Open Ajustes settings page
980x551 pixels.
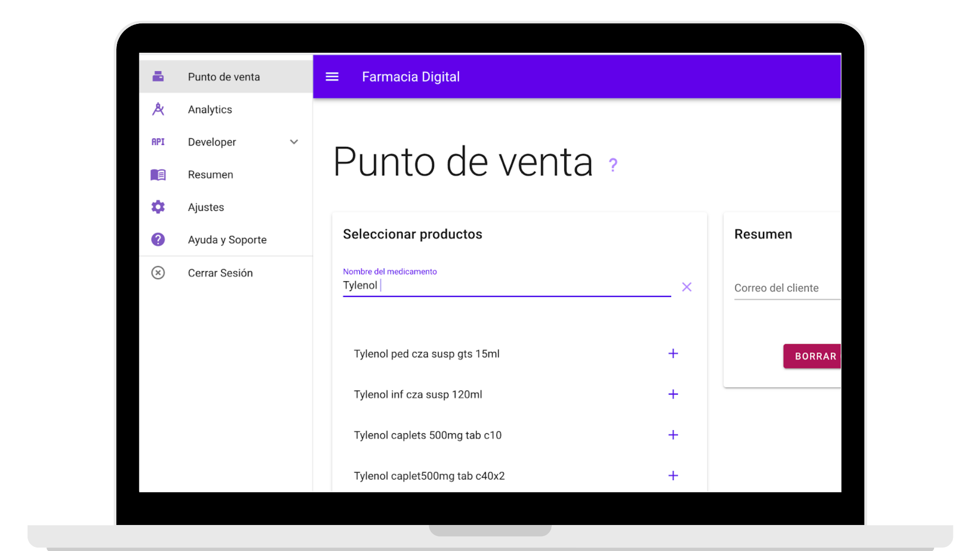coord(226,207)
